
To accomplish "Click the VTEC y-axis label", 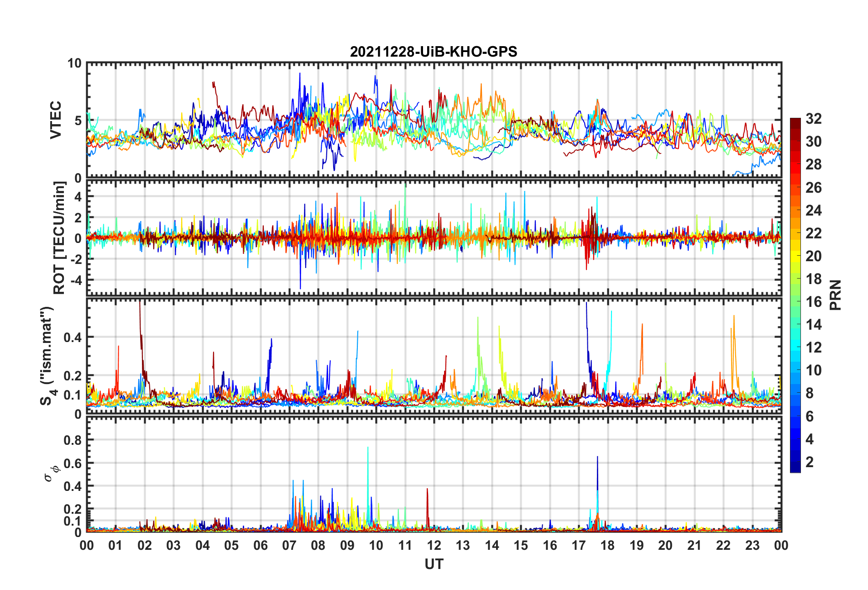I will click(x=56, y=120).
